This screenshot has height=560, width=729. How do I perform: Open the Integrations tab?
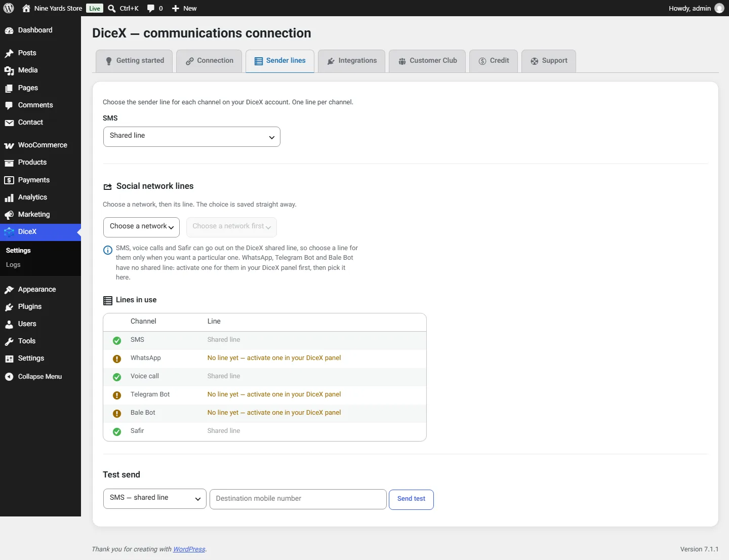[x=352, y=61]
